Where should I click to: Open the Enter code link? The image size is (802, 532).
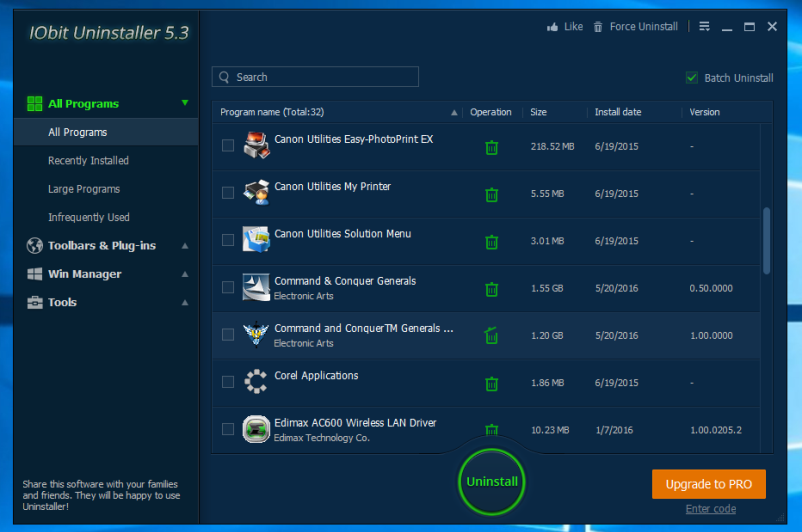point(710,509)
